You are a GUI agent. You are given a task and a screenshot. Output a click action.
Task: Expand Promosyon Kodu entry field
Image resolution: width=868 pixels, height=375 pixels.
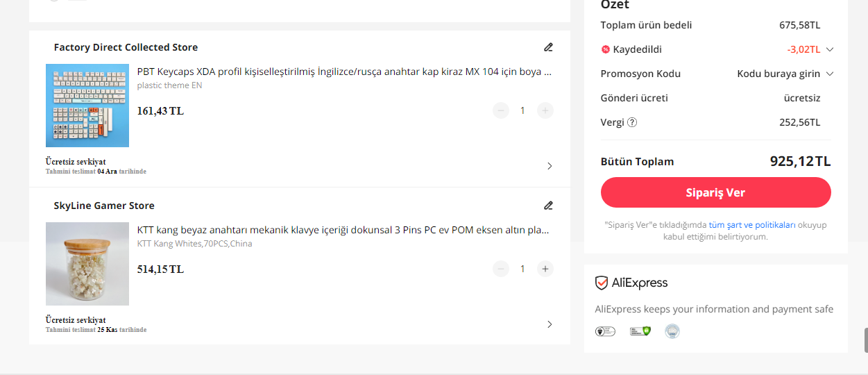[x=830, y=74]
